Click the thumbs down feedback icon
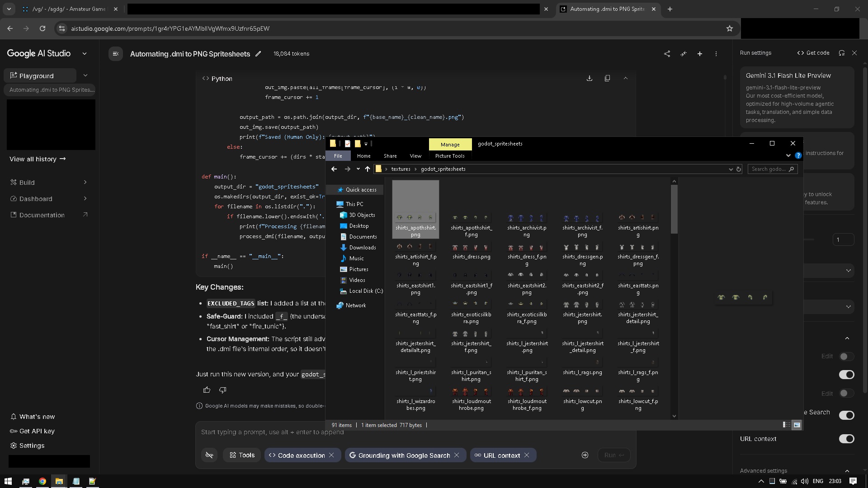868x488 pixels. (222, 390)
